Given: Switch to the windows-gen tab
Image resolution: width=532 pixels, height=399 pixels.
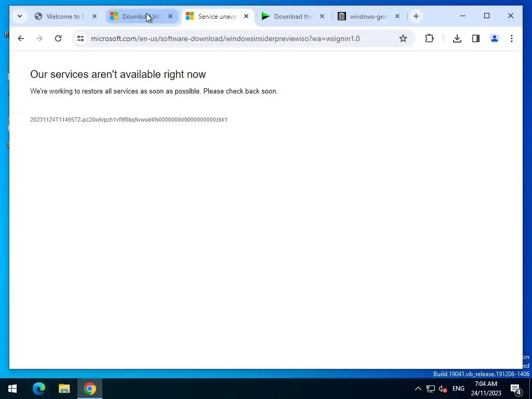Looking at the screenshot, I should pos(368,16).
